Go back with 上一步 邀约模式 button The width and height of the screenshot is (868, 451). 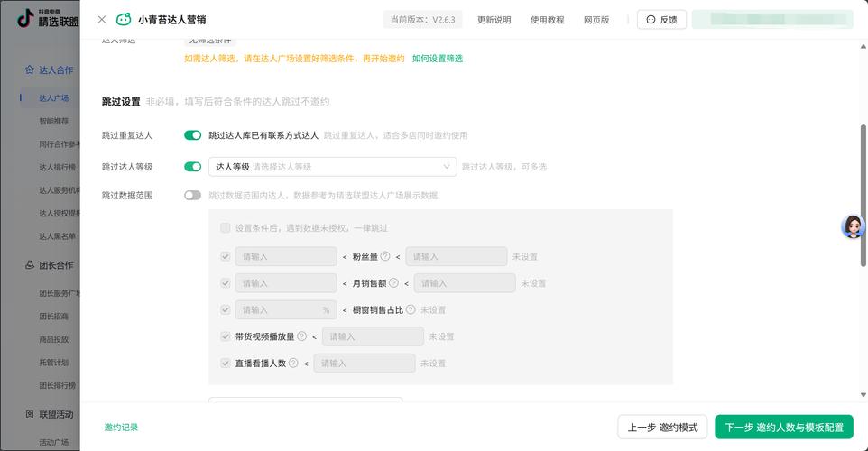tap(662, 428)
